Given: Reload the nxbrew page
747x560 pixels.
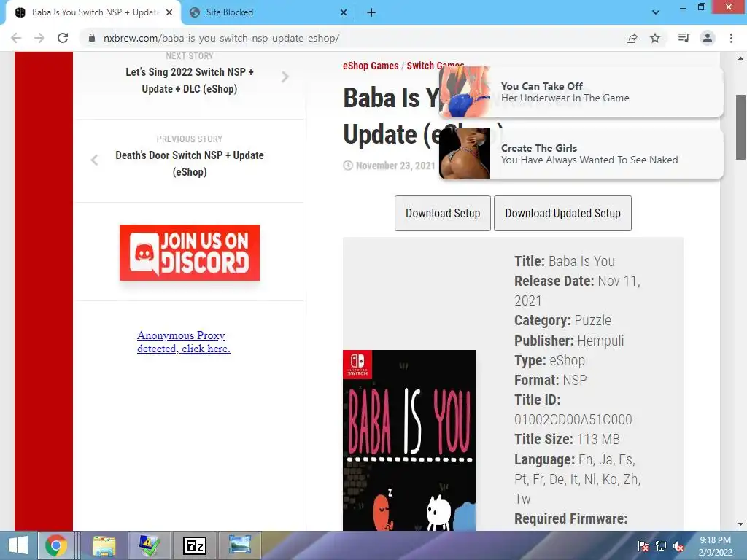Looking at the screenshot, I should (63, 38).
